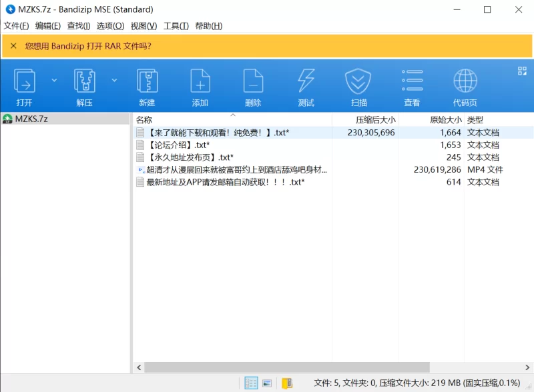This screenshot has width=534, height=392.
Task: Select MZKS.7z in the folder tree
Action: tap(65, 119)
